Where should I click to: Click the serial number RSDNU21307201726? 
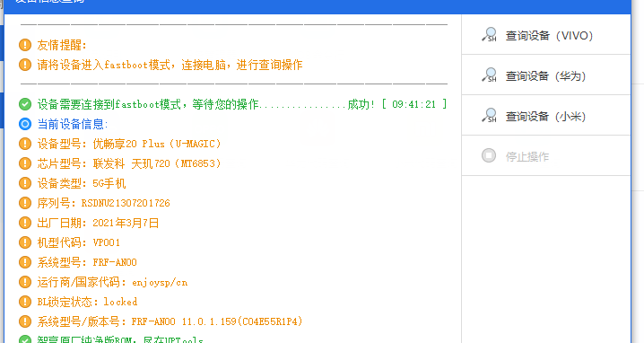click(x=126, y=203)
